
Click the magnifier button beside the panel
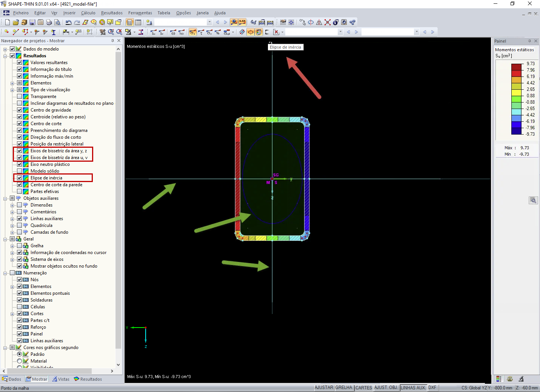533,200
